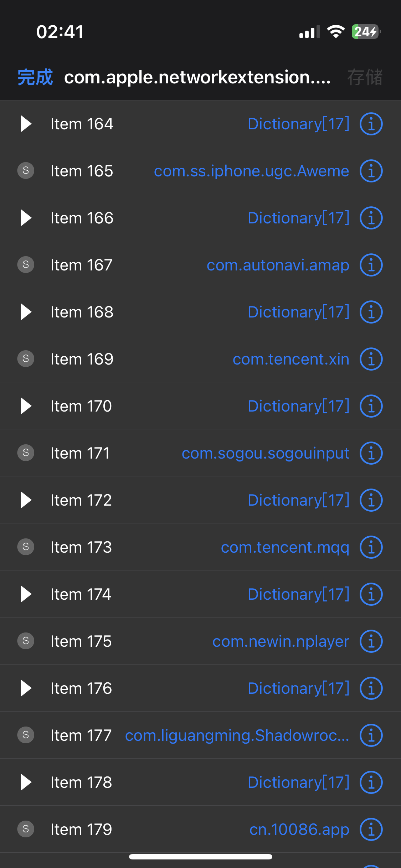Screen dimensions: 401x868
Task: Tap 完成 to finish editing
Action: (x=35, y=77)
